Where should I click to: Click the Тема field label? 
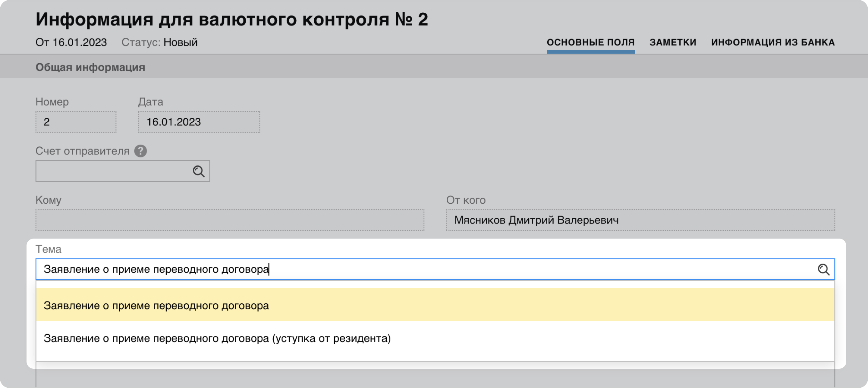point(49,249)
